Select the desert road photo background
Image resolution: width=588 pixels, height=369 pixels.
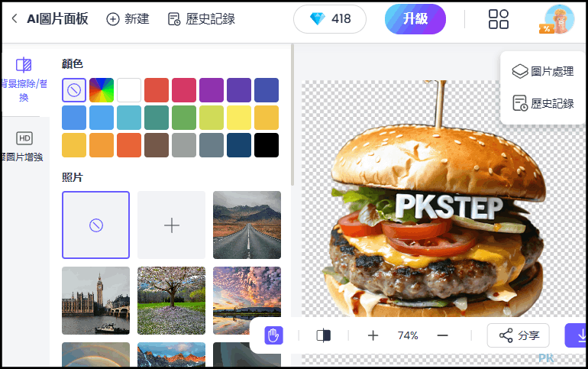click(x=247, y=225)
